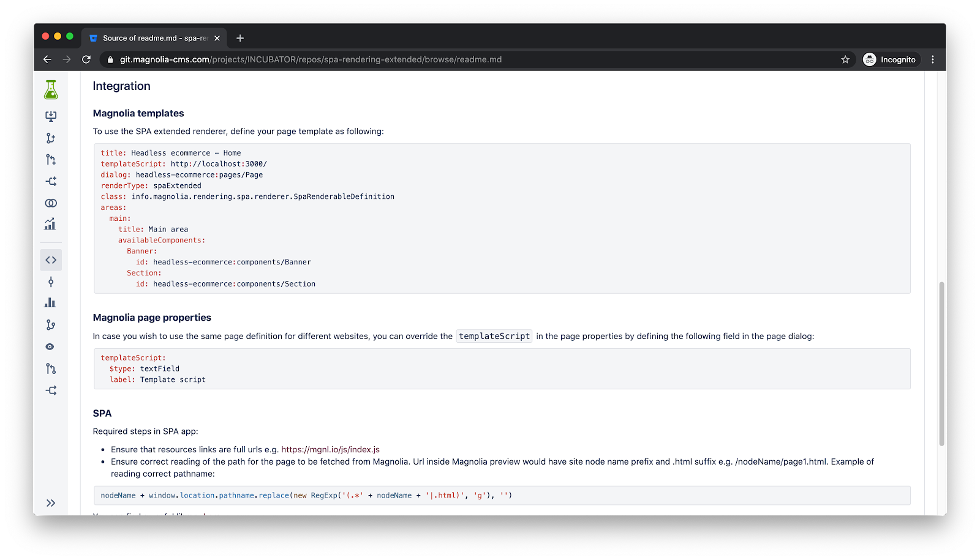Click the Create branch icon

[51, 138]
